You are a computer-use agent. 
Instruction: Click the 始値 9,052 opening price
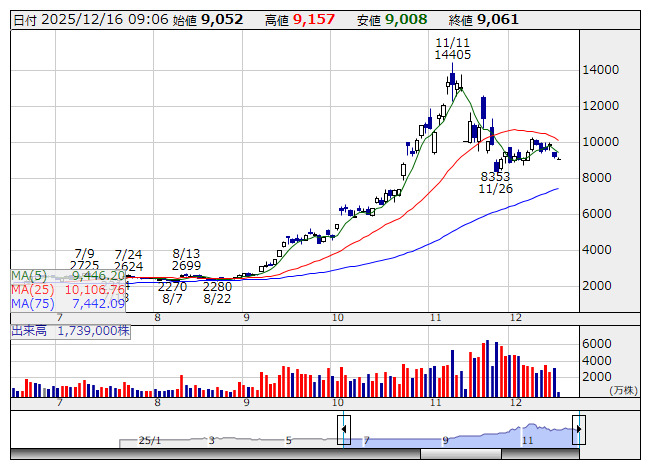pyautogui.click(x=208, y=20)
